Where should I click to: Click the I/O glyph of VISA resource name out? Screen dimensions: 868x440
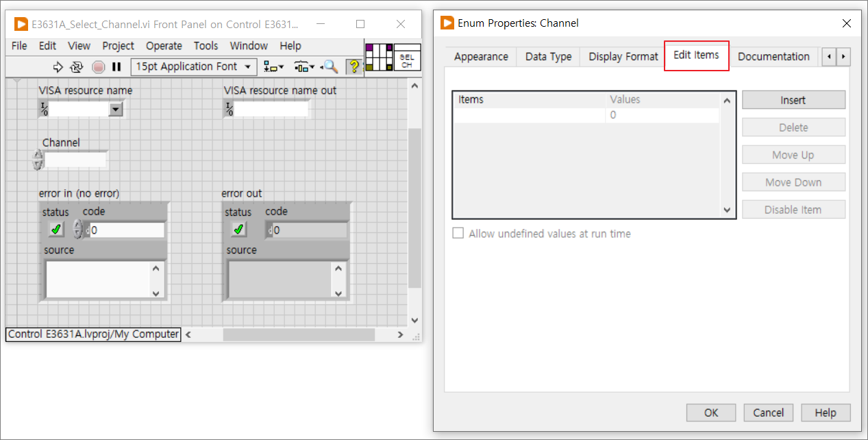point(229,108)
